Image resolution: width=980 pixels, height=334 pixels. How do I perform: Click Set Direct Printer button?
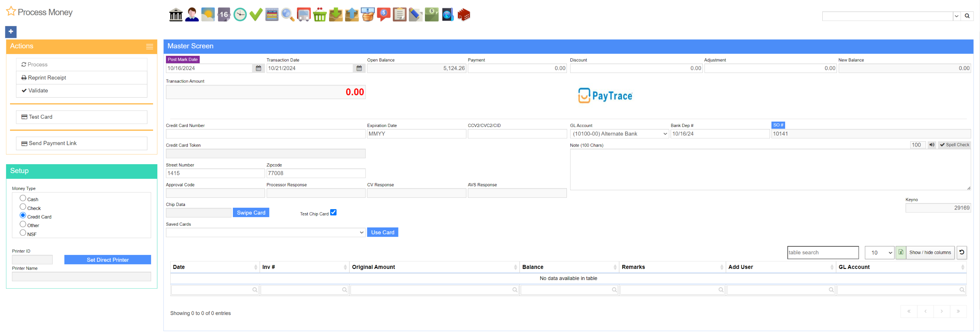pyautogui.click(x=108, y=260)
